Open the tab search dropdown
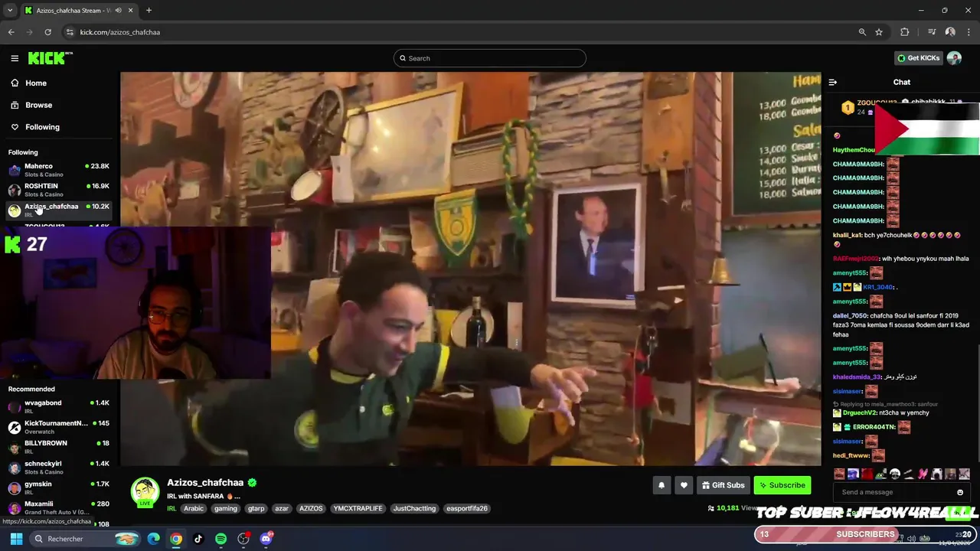Image resolution: width=980 pixels, height=551 pixels. [x=10, y=11]
